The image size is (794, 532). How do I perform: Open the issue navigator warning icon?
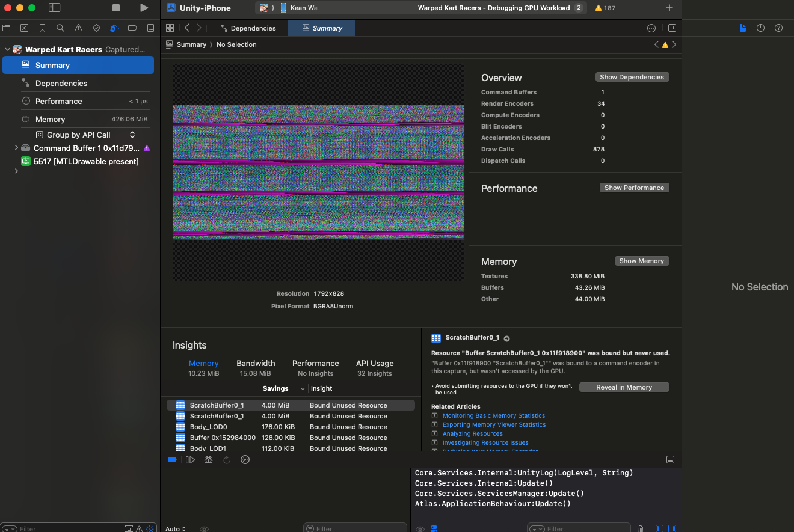pos(78,28)
